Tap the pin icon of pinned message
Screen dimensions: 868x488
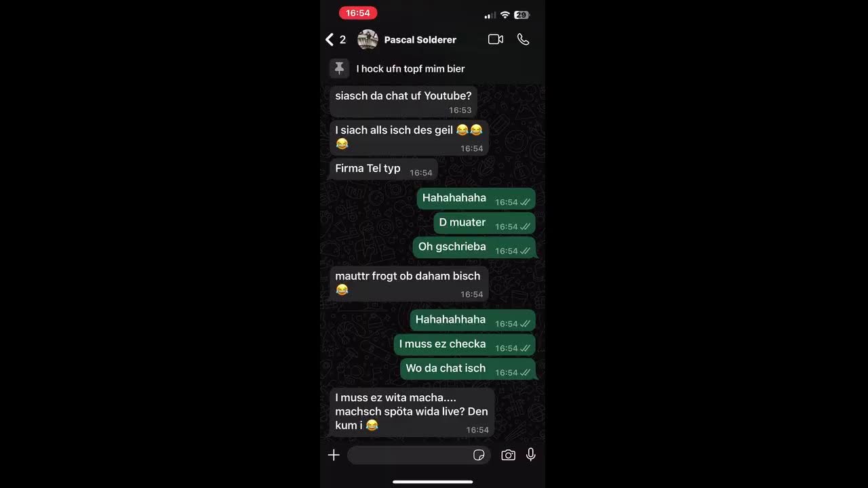coord(340,68)
